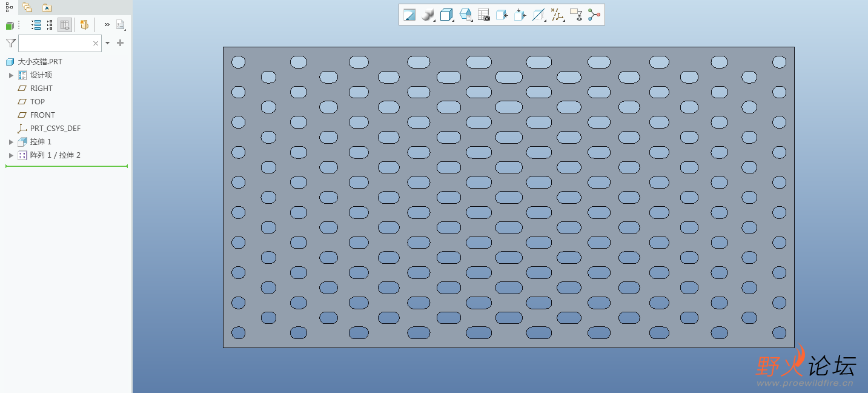This screenshot has width=868, height=393.
Task: Open the diagonal plane display dropdown
Action: tap(539, 15)
